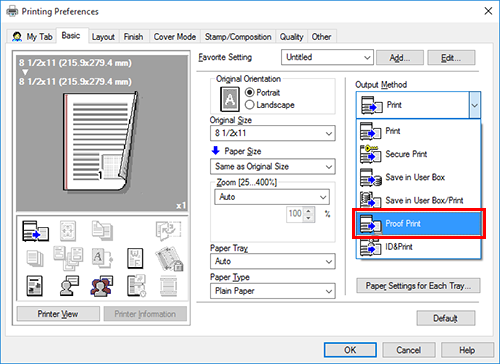Screen dimensions: 500x364
Task: Click the portrait orientation A icon
Action: (x=230, y=99)
